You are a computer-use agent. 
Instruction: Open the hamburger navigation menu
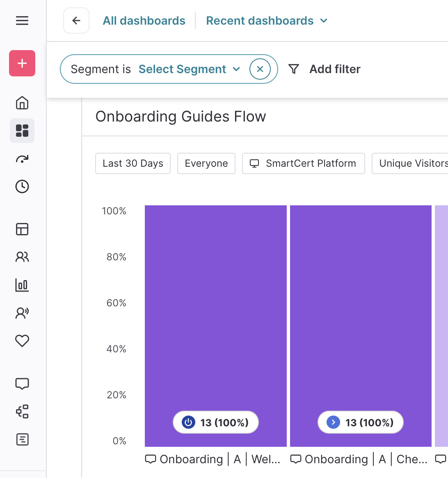[x=22, y=21]
